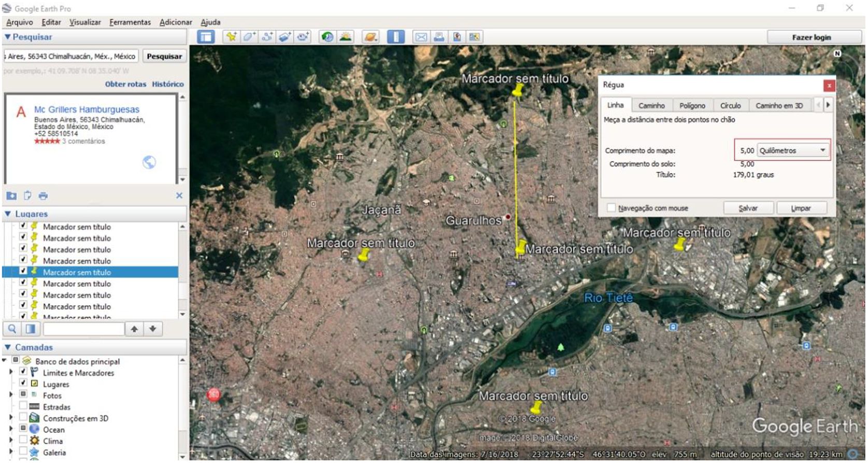Click the search address input field
The height and width of the screenshot is (463, 868).
coord(71,56)
